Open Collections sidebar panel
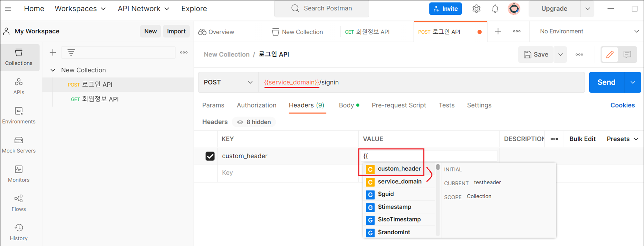This screenshot has width=644, height=246. coord(19,57)
